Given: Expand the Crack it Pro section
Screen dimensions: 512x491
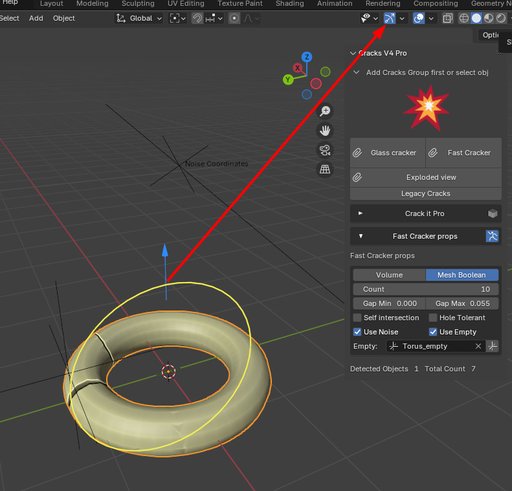Looking at the screenshot, I should click(425, 214).
